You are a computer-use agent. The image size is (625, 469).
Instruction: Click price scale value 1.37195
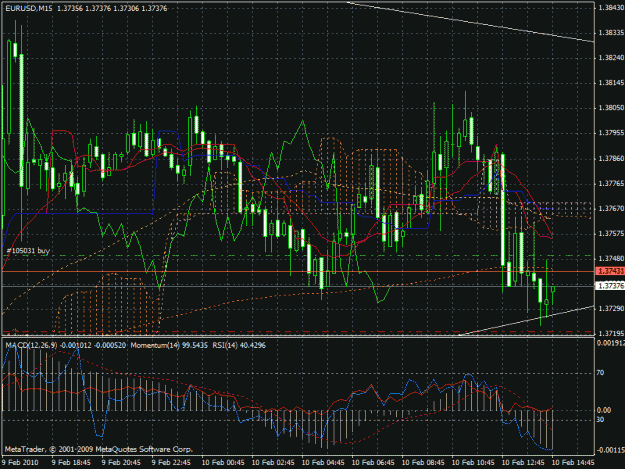click(x=611, y=333)
